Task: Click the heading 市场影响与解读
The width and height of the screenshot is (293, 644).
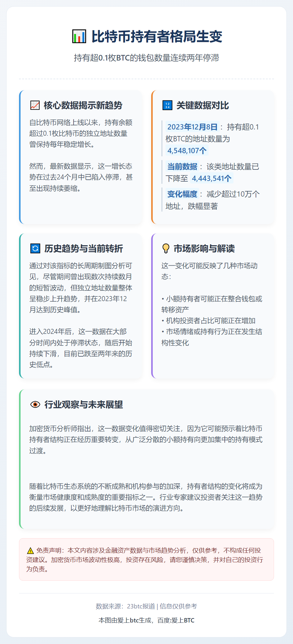Action: tap(204, 249)
